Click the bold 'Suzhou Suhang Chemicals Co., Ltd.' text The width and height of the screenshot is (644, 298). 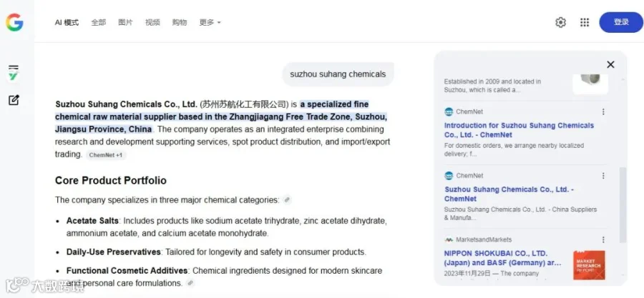tap(126, 104)
